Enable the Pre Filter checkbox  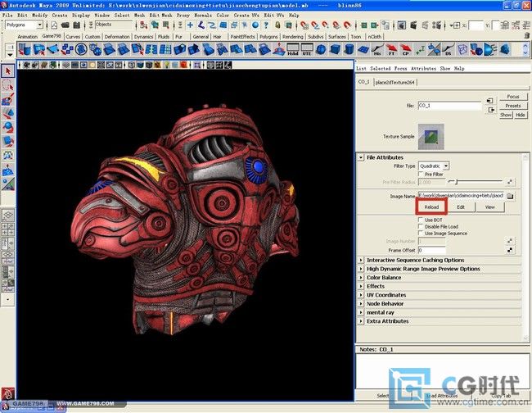click(x=421, y=174)
